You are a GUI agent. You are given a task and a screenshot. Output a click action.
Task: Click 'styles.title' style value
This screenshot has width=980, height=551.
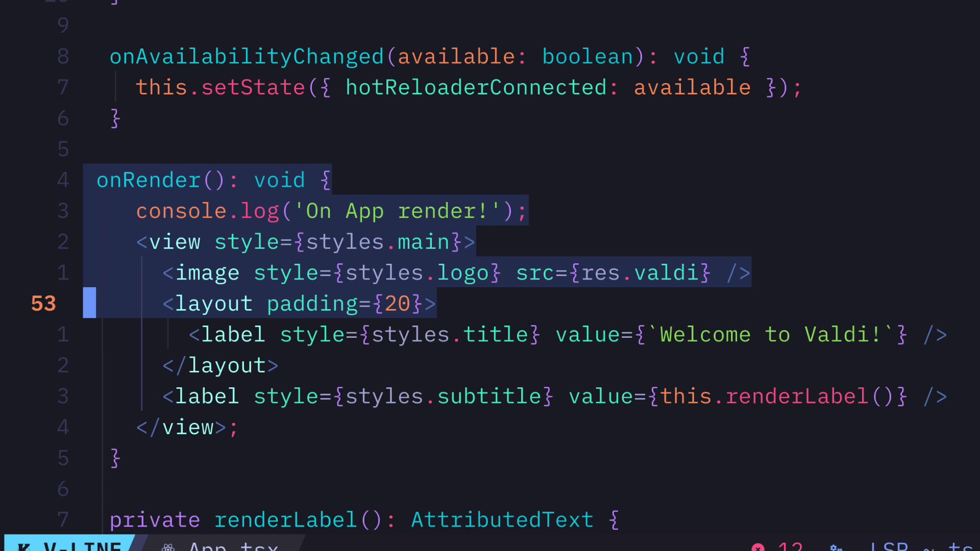[x=450, y=335]
